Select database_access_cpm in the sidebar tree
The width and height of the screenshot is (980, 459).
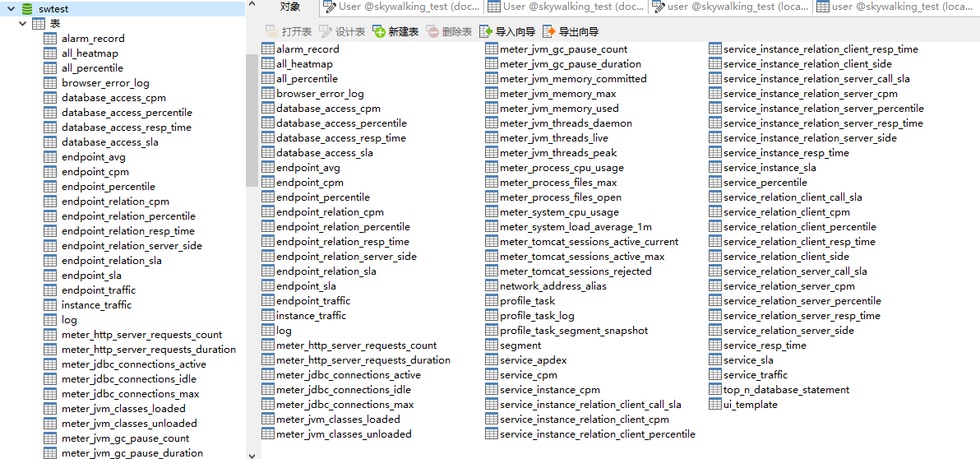pos(113,98)
